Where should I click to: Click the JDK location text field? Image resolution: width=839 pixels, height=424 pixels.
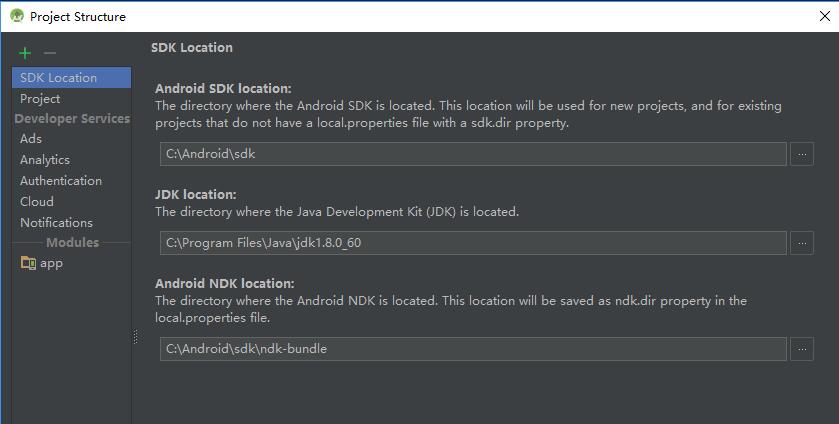[x=473, y=243]
